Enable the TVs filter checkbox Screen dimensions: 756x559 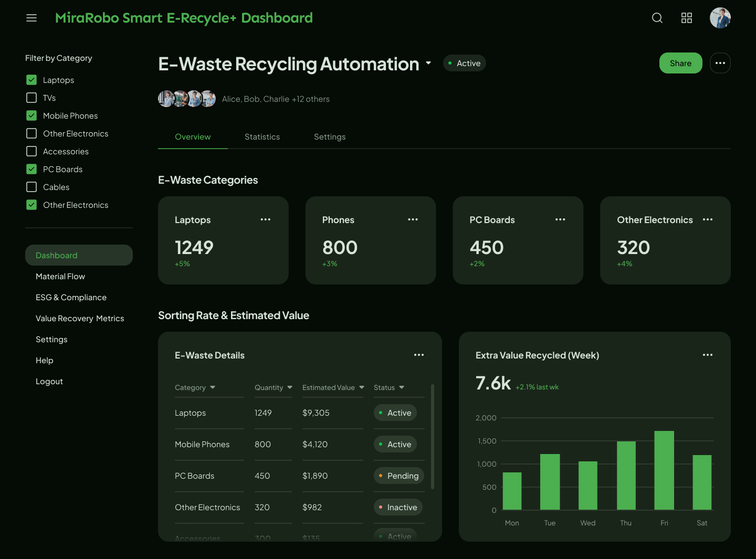(31, 98)
